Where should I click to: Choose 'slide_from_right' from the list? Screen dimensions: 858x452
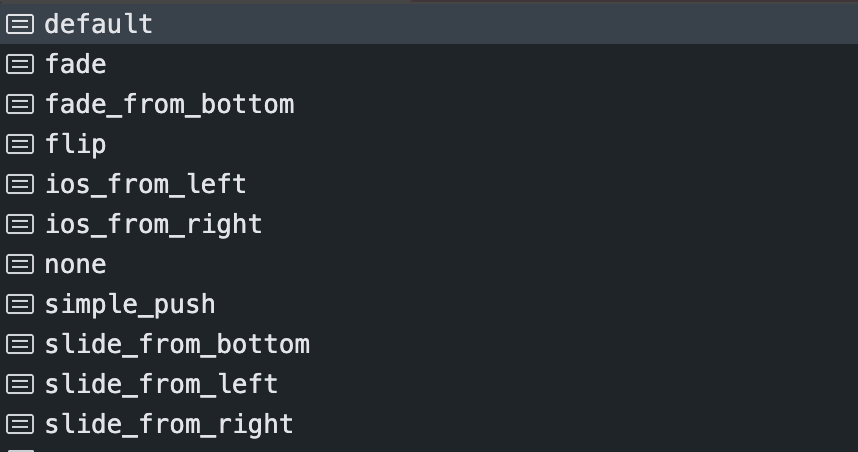click(169, 424)
